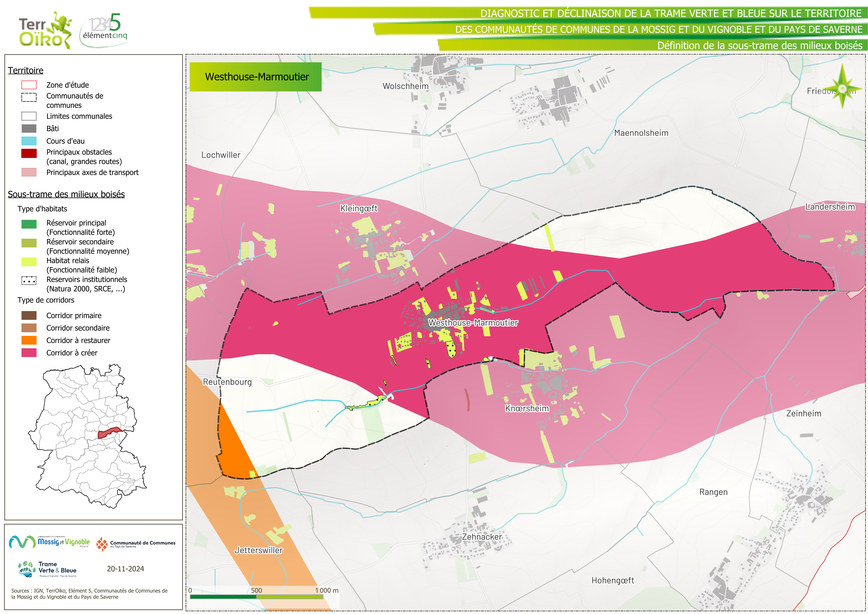
Task: Click the Territoire legend heading
Action: click(25, 70)
